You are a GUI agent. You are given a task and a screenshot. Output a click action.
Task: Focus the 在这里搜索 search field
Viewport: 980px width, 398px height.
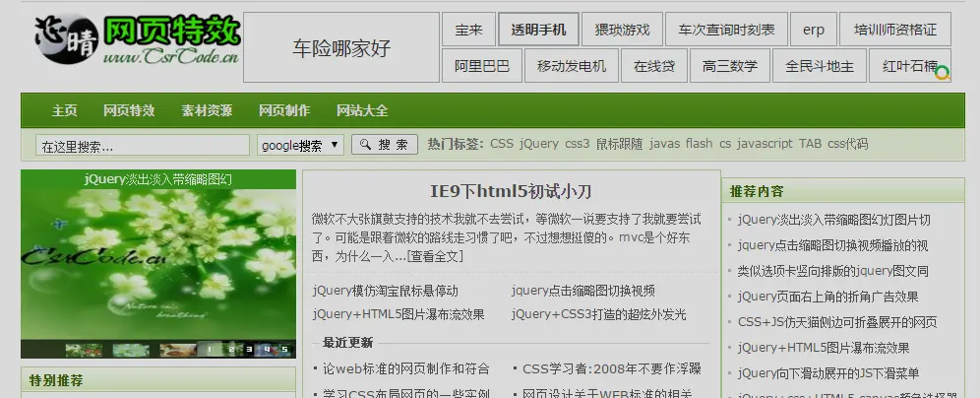point(143,145)
